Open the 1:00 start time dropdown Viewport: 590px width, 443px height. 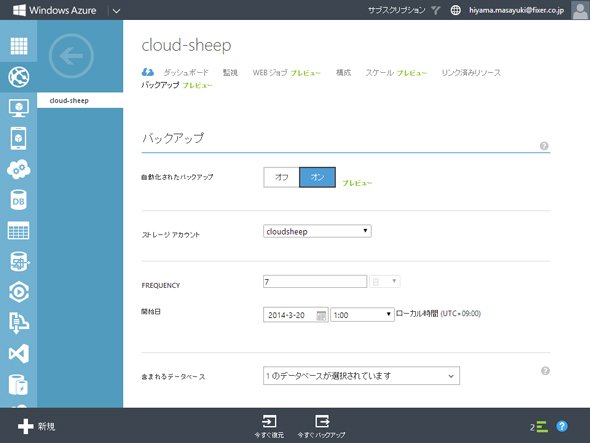(x=362, y=315)
